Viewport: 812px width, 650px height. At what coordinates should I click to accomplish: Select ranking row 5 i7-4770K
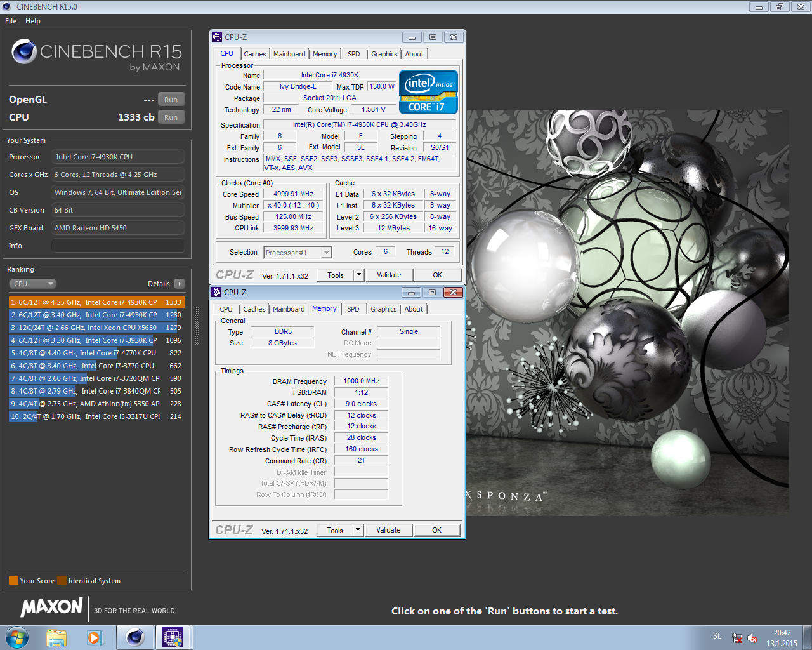pyautogui.click(x=96, y=353)
